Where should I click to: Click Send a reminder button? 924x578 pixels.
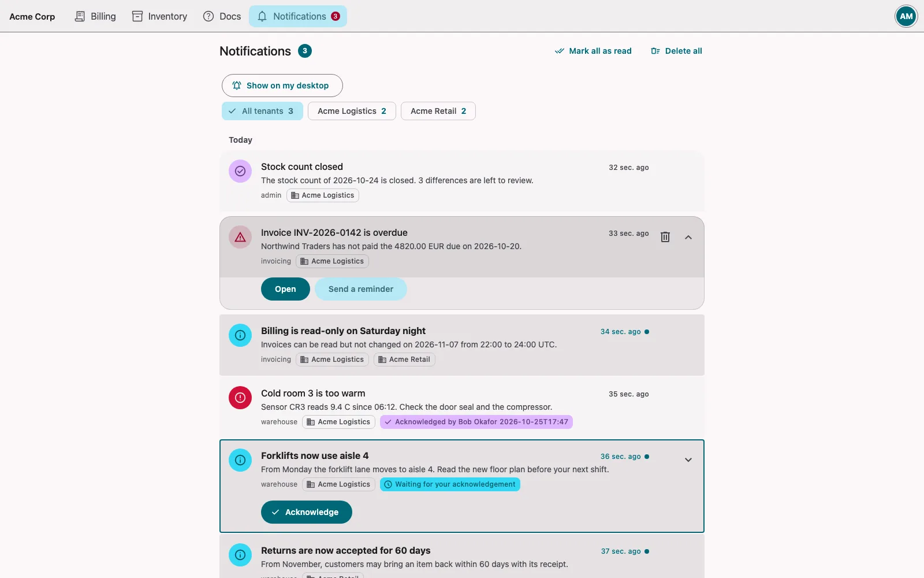(361, 289)
